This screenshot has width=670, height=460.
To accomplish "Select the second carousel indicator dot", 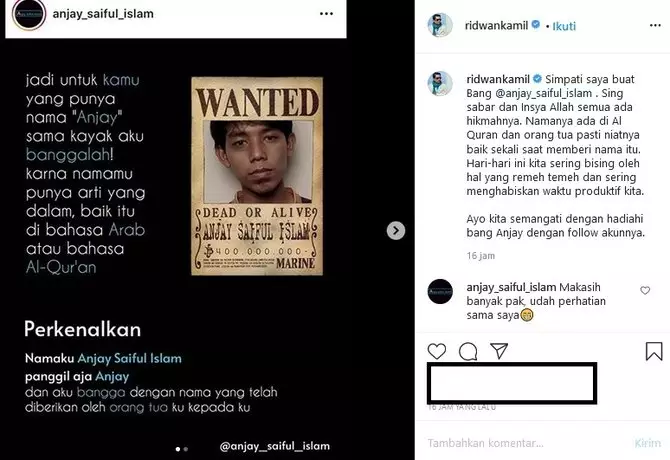I will tap(185, 449).
